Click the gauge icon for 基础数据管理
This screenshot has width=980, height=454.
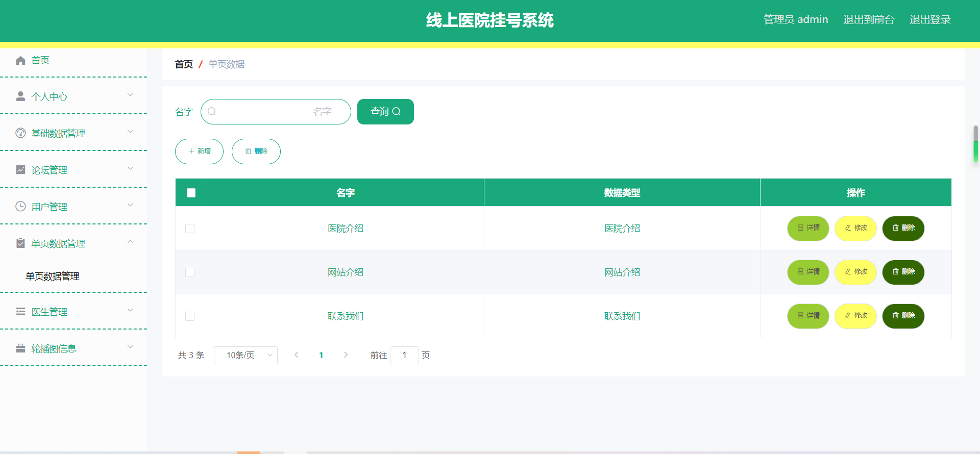[x=20, y=133]
